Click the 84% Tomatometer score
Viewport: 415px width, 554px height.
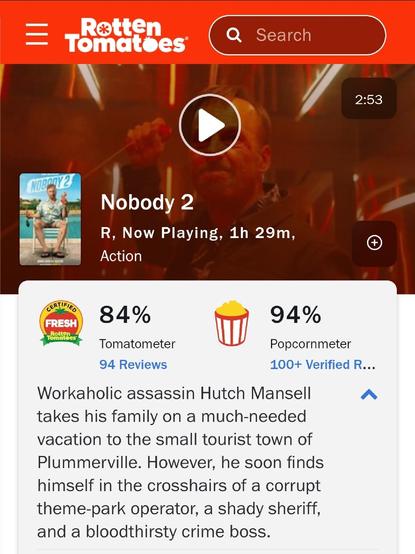(125, 314)
